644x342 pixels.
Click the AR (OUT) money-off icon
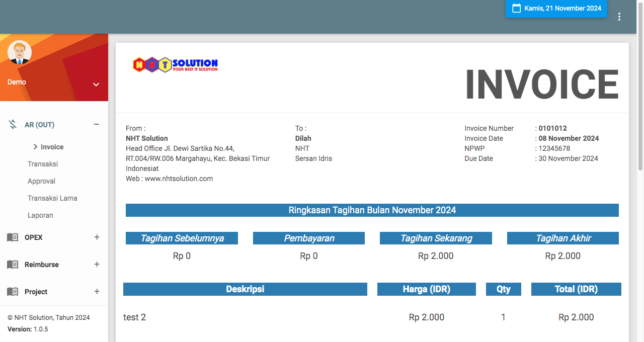click(13, 125)
